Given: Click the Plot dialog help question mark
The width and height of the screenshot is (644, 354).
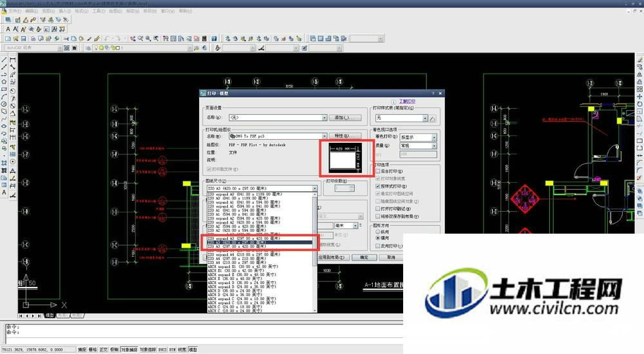Looking at the screenshot, I should (433, 93).
